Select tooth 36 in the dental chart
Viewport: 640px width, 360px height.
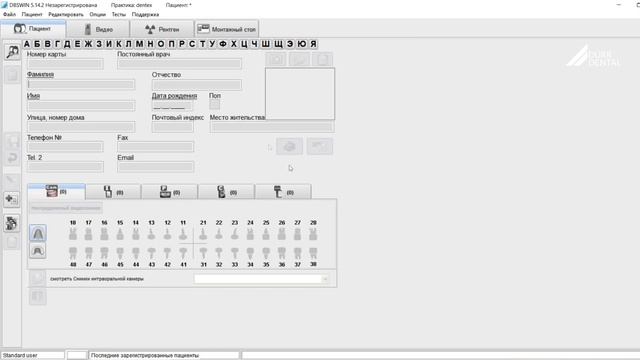(x=282, y=253)
